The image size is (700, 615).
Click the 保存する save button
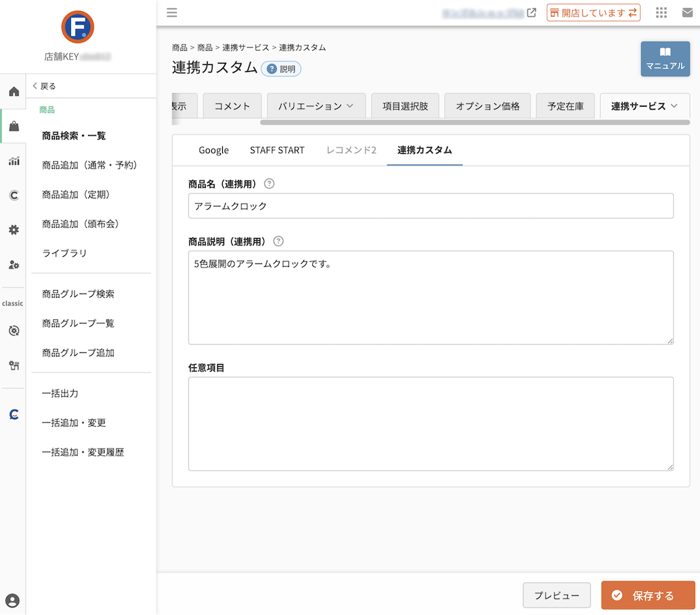click(648, 595)
